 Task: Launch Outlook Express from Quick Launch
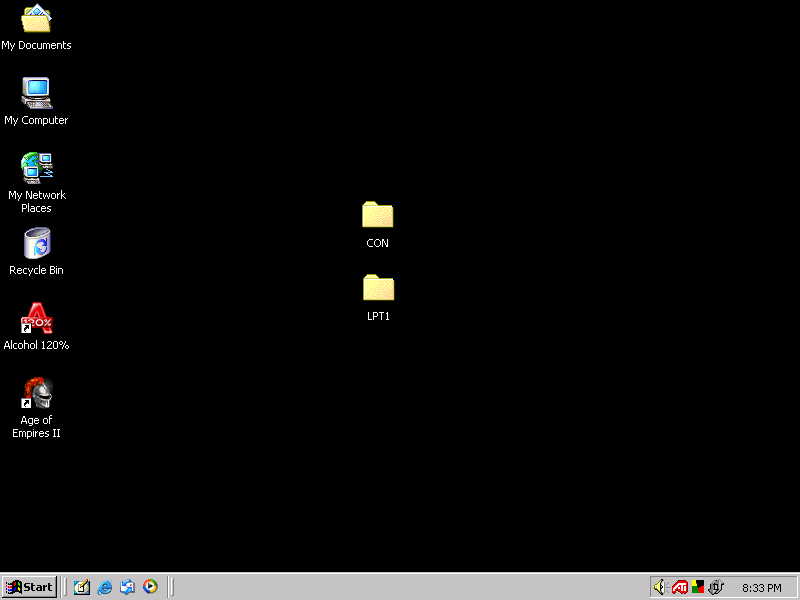(128, 587)
